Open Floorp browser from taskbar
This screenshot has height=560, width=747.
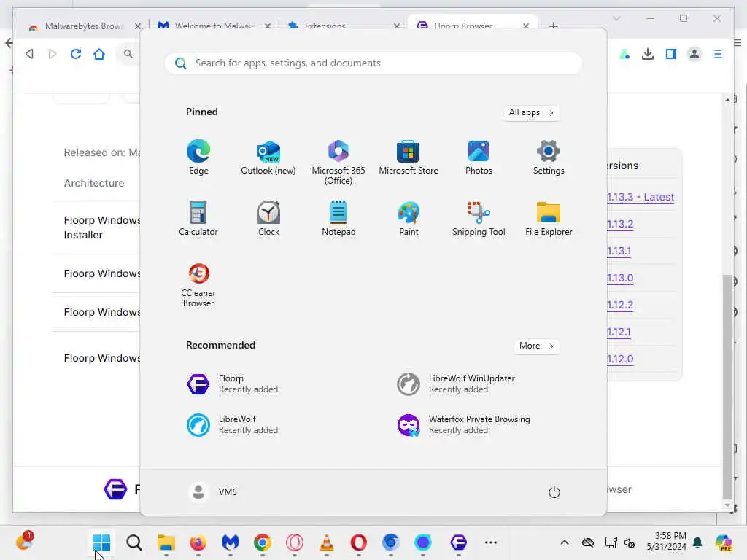coord(458,542)
